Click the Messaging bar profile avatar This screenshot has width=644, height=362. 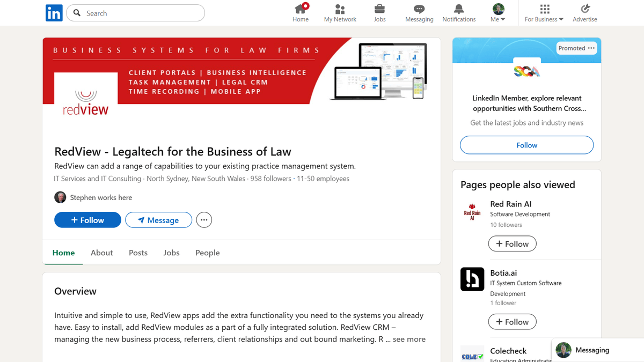[563, 350]
